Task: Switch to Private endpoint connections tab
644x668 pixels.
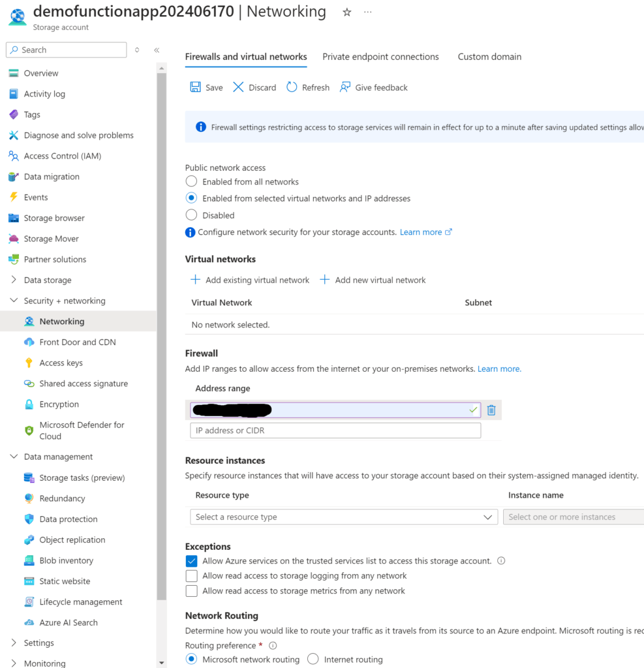Action: [x=380, y=57]
